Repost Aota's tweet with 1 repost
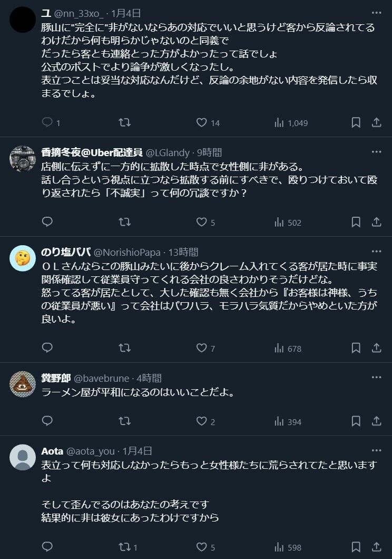 124,547
